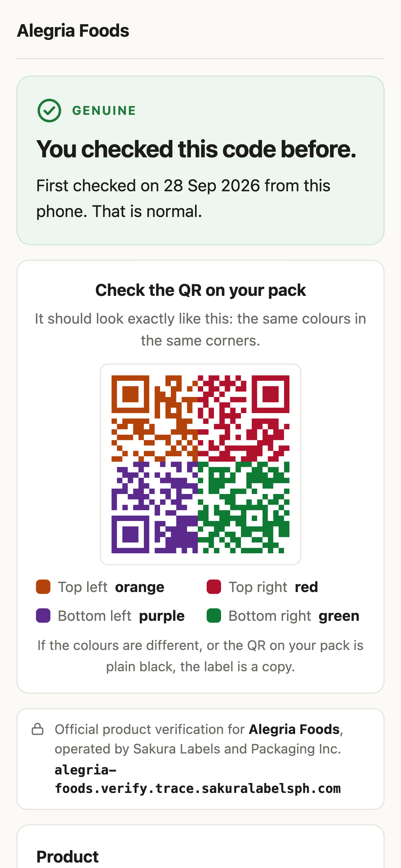
Task: Click the red finder square in the QR code
Action: pyautogui.click(x=271, y=394)
